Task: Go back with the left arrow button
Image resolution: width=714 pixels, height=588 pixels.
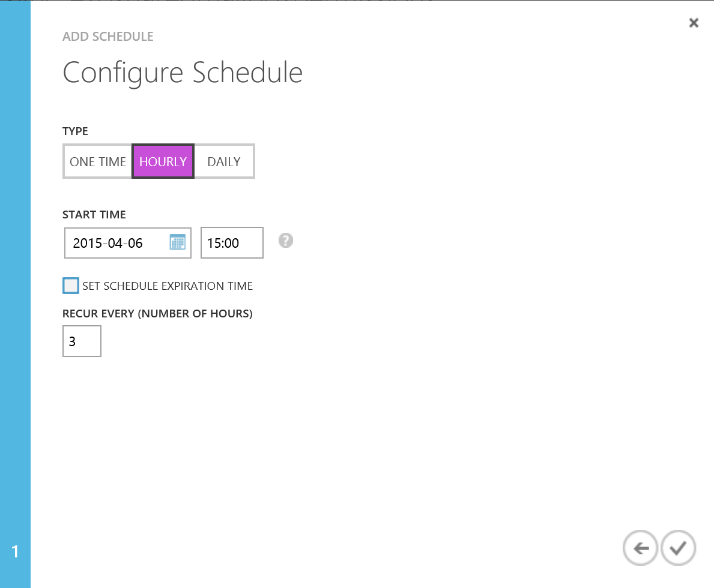Action: point(641,548)
